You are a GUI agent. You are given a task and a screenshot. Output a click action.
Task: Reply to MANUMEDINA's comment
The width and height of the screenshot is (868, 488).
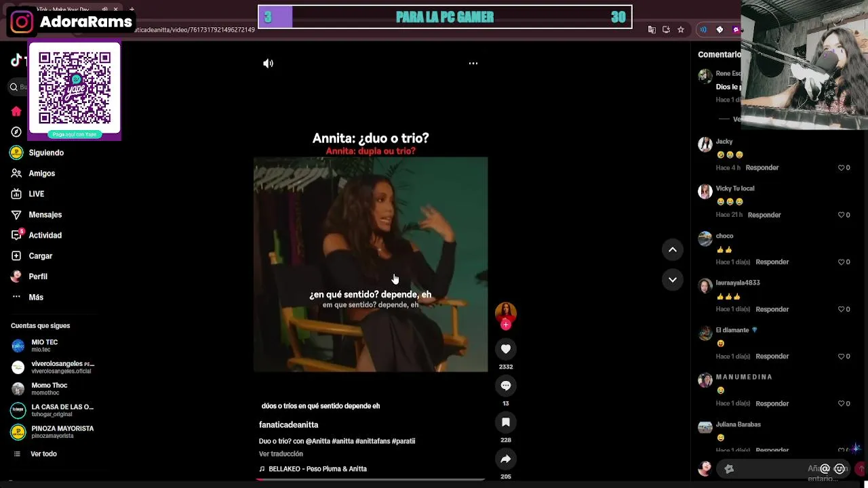tap(772, 403)
